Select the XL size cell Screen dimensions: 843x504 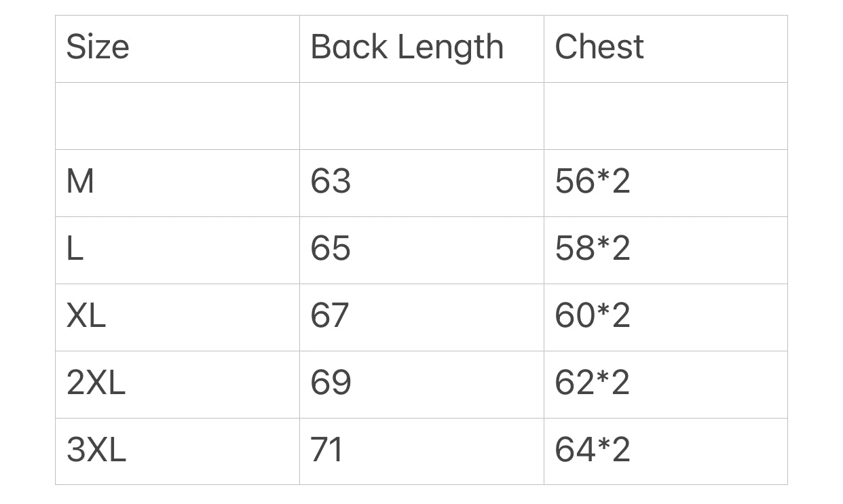click(x=86, y=316)
